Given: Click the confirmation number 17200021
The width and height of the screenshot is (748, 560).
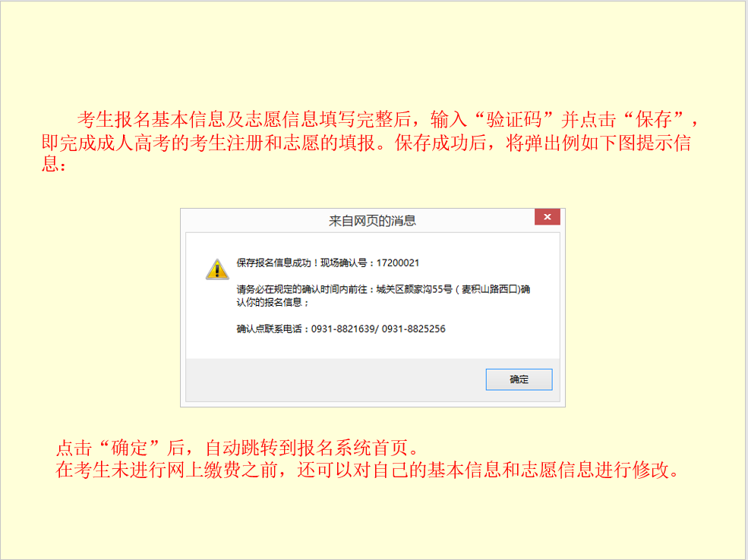Looking at the screenshot, I should (x=398, y=263).
